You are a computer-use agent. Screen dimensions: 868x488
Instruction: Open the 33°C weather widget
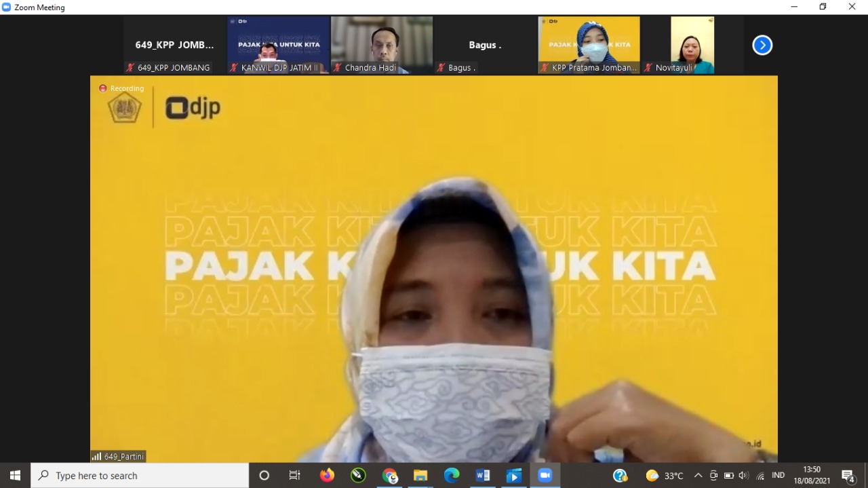pyautogui.click(x=665, y=476)
